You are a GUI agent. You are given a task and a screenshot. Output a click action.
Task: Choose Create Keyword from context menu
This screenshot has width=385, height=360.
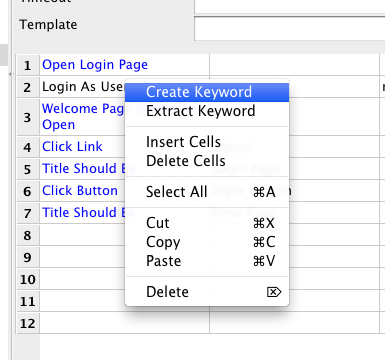(x=207, y=92)
